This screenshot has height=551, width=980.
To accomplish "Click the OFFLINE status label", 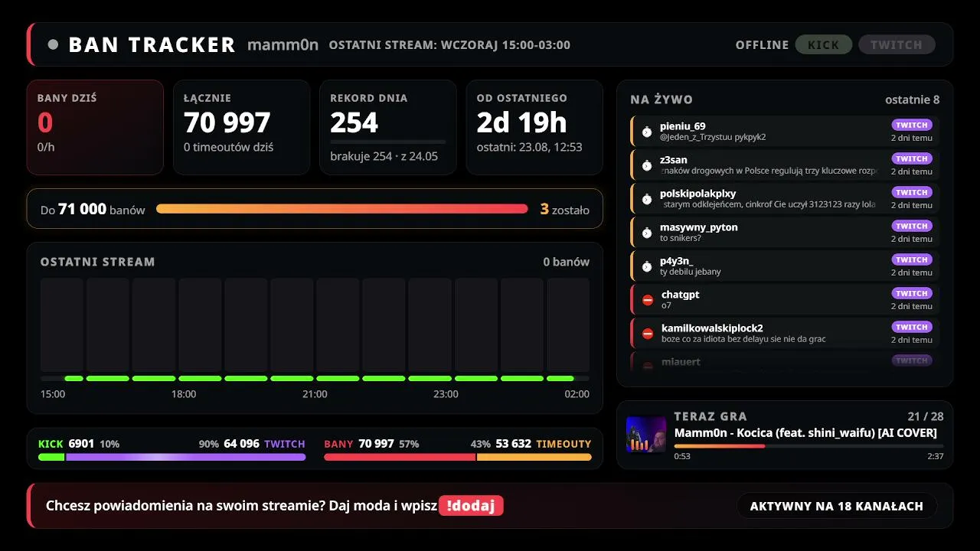I will pos(762,45).
